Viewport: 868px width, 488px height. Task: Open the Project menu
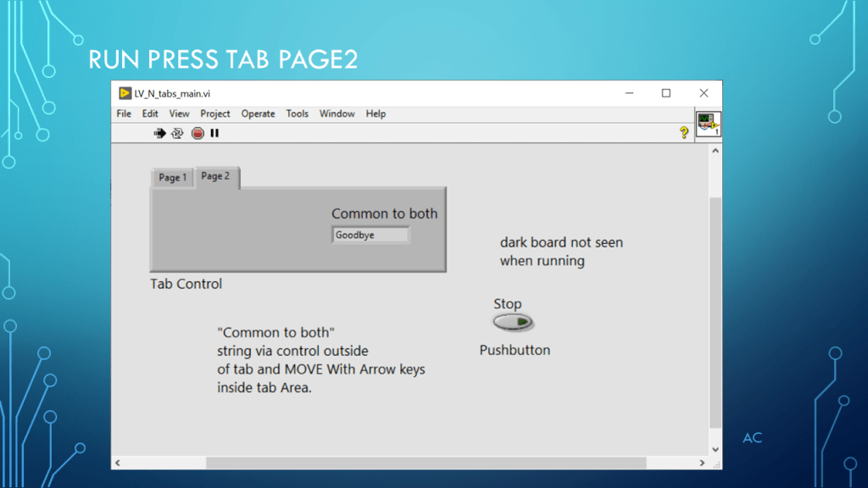tap(215, 114)
